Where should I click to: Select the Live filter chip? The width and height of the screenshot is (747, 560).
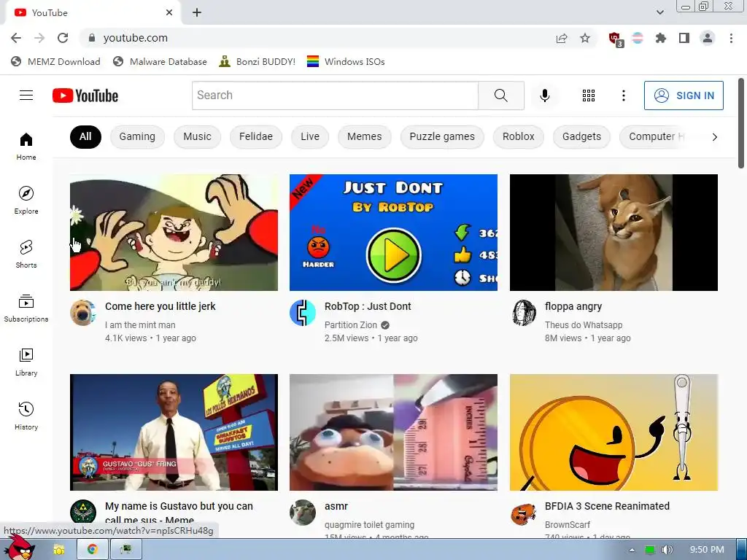310,137
